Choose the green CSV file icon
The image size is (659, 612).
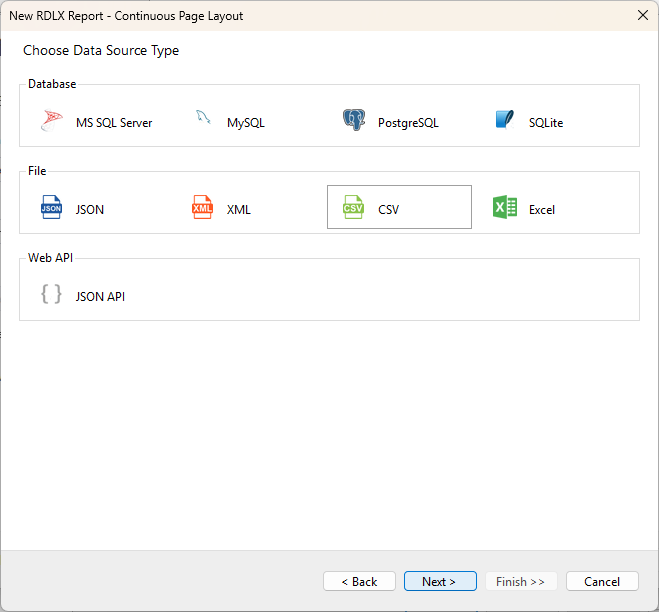tap(353, 208)
